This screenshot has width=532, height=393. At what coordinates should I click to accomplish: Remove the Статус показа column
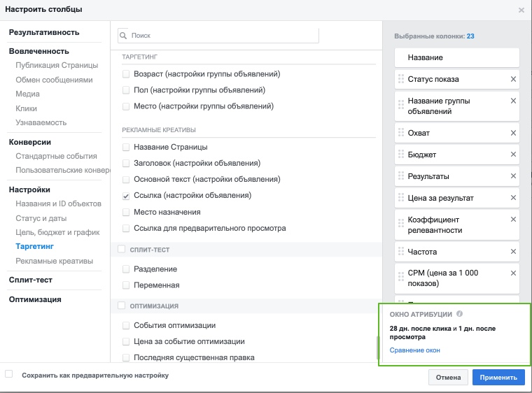point(513,79)
